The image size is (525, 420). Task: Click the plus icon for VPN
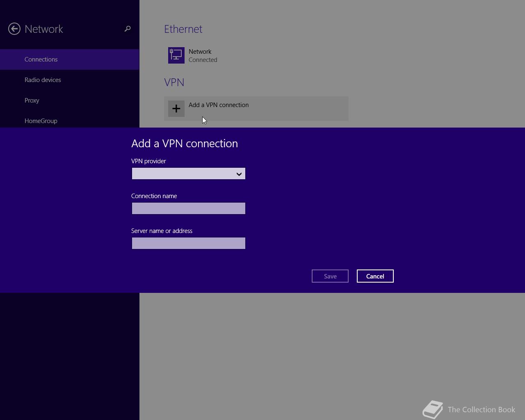coord(176,109)
